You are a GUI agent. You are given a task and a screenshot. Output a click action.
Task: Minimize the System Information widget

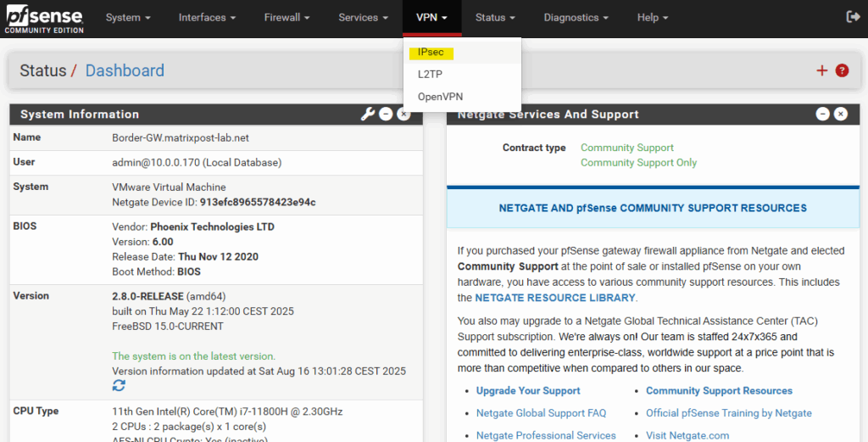(x=386, y=114)
